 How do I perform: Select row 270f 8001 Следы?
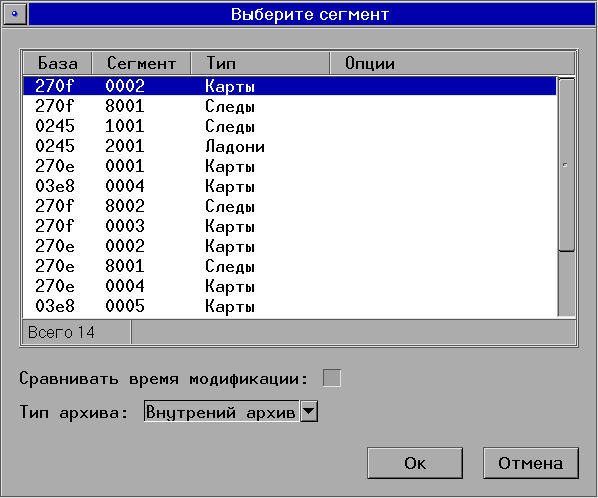tap(290, 106)
